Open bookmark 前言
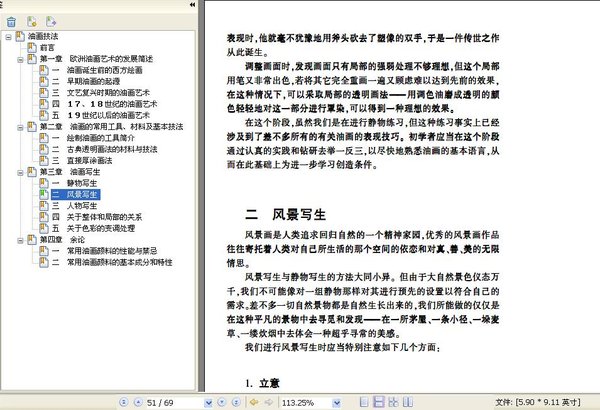Screen dimensions: 600x410 [x=47, y=48]
